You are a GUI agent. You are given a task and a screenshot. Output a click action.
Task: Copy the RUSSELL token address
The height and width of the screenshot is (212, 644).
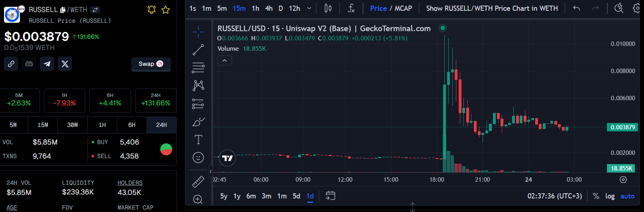63,10
